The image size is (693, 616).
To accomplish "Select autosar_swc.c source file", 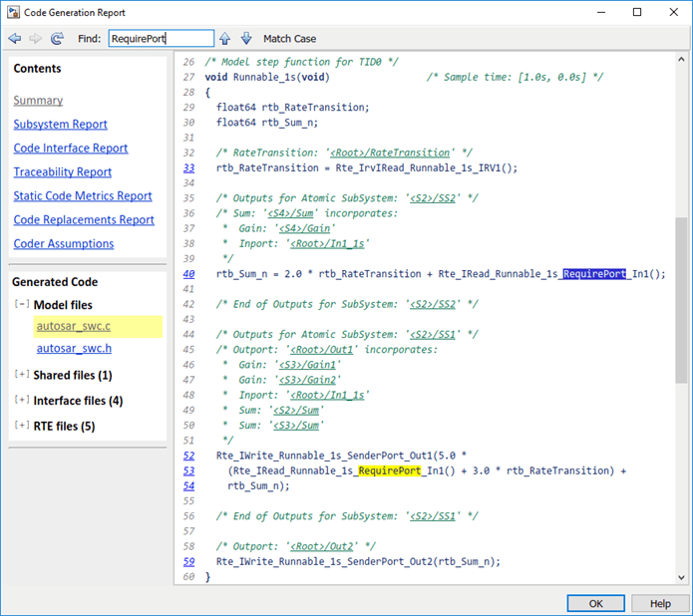I will [x=74, y=326].
